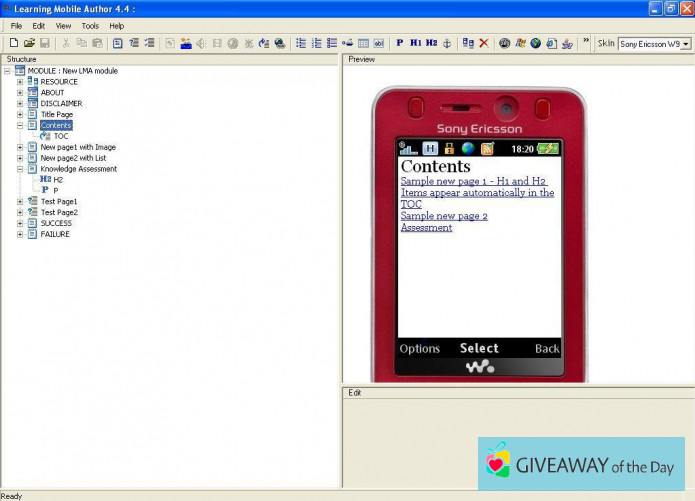Select the DISCLAIMER tree item
695x501 pixels.
click(x=61, y=103)
